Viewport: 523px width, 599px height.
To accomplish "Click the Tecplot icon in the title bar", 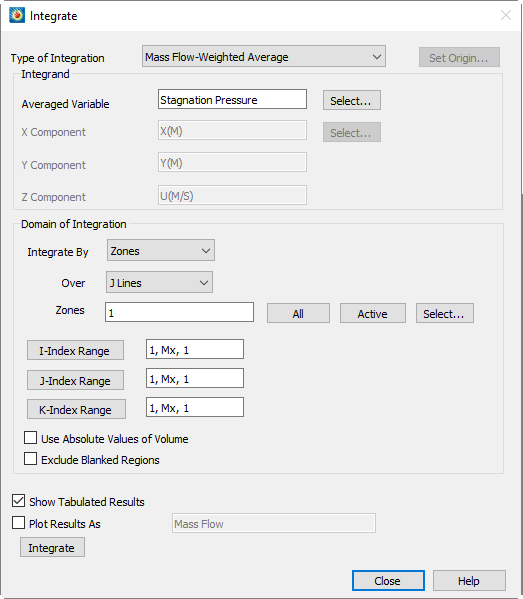I will point(17,16).
